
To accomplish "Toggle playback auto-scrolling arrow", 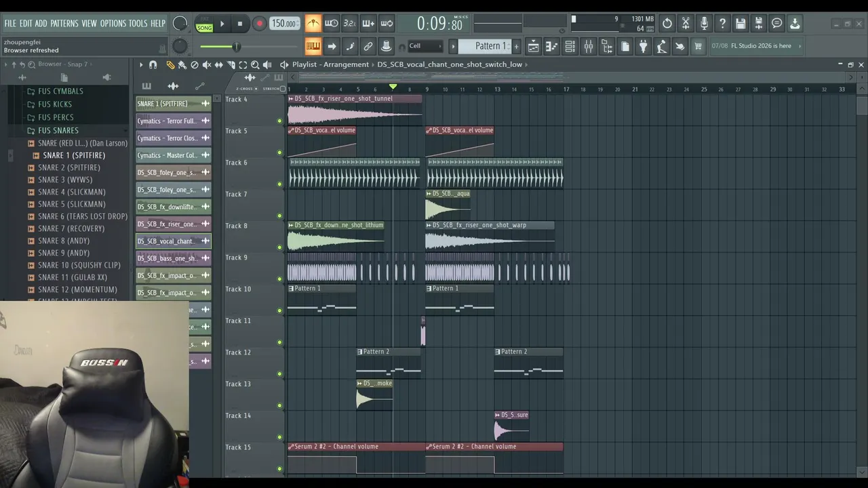I will tap(332, 46).
